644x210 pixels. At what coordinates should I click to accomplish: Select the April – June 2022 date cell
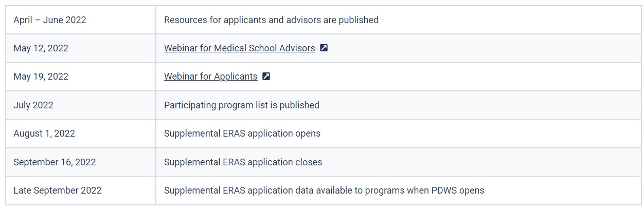point(81,20)
